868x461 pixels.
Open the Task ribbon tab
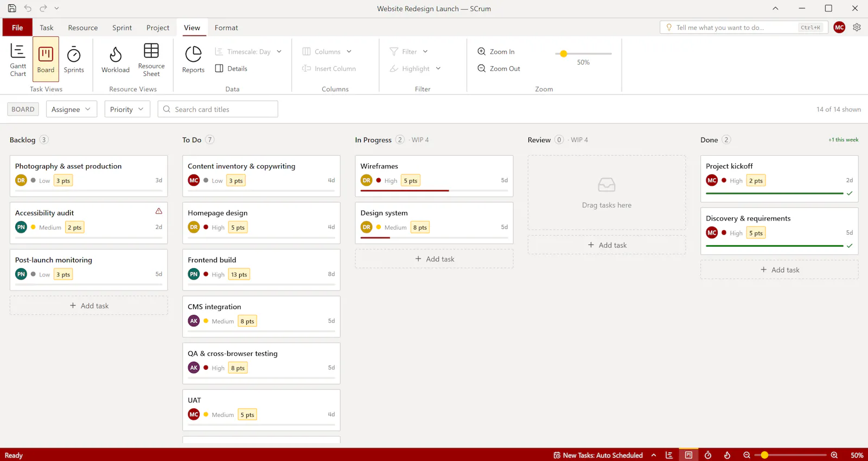[47, 28]
